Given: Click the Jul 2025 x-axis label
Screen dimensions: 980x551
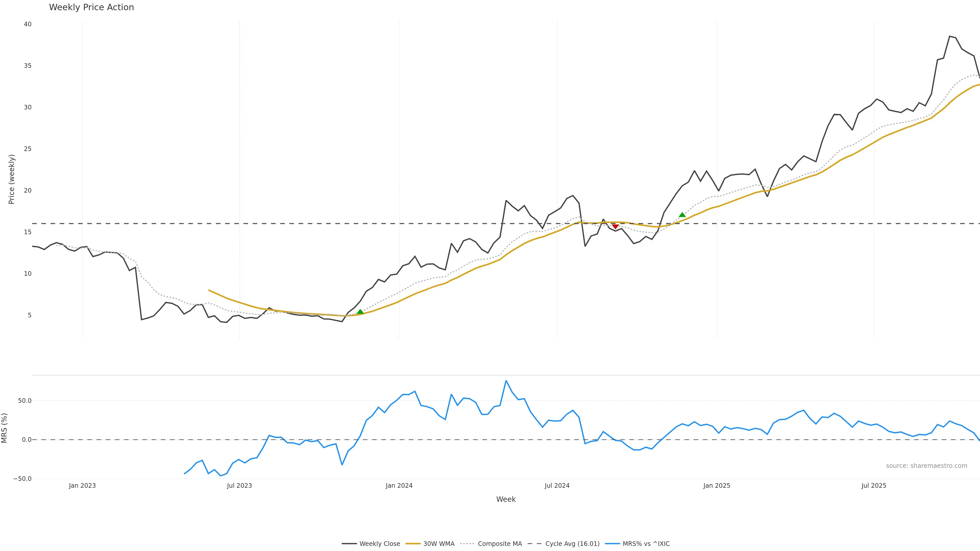Looking at the screenshot, I should (x=874, y=486).
